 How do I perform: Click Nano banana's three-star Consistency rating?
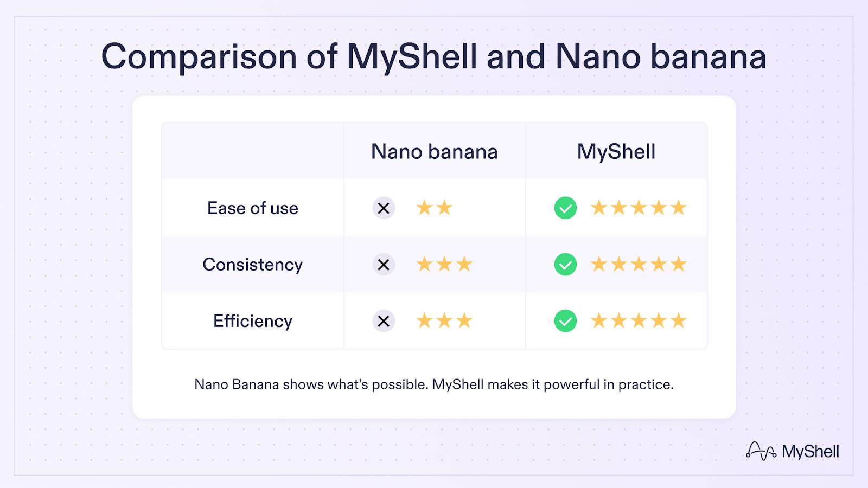444,265
